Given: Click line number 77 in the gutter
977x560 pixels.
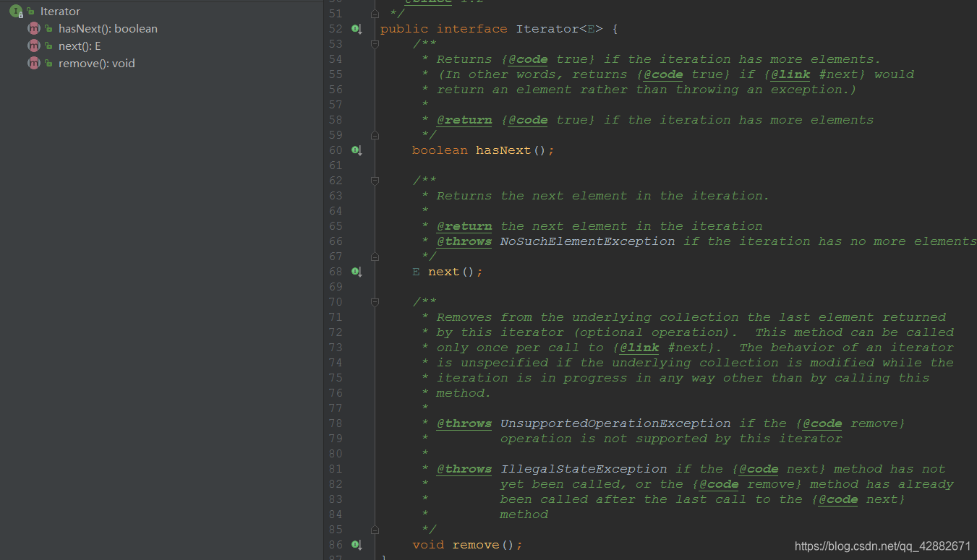Looking at the screenshot, I should click(x=335, y=408).
